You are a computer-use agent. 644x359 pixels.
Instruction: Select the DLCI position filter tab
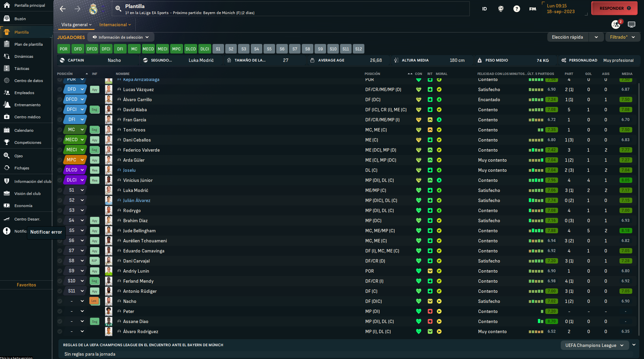coord(204,49)
